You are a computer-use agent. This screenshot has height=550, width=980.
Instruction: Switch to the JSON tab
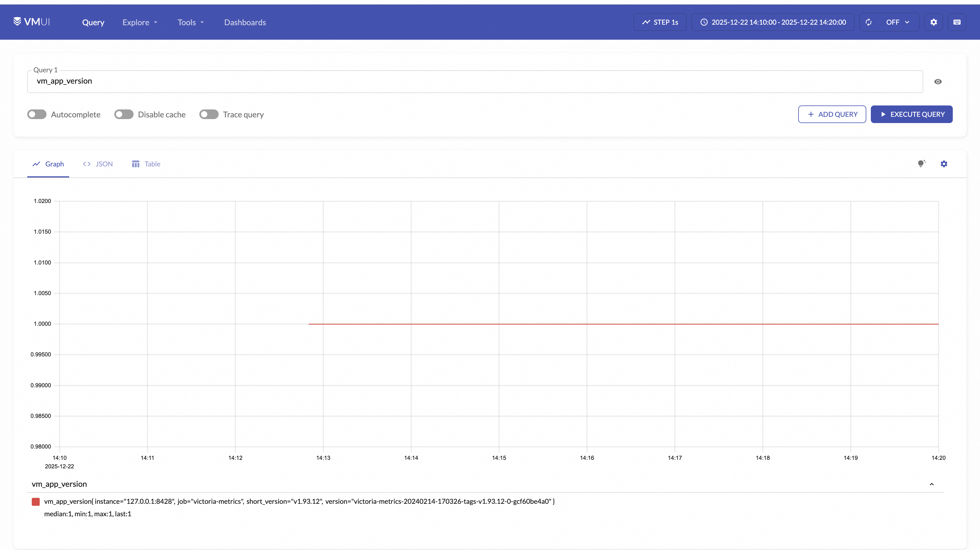(98, 164)
